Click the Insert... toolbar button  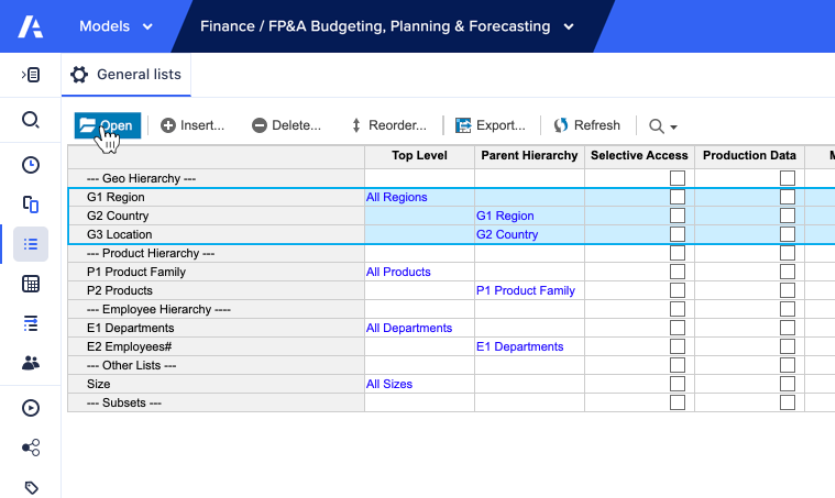[x=192, y=125]
